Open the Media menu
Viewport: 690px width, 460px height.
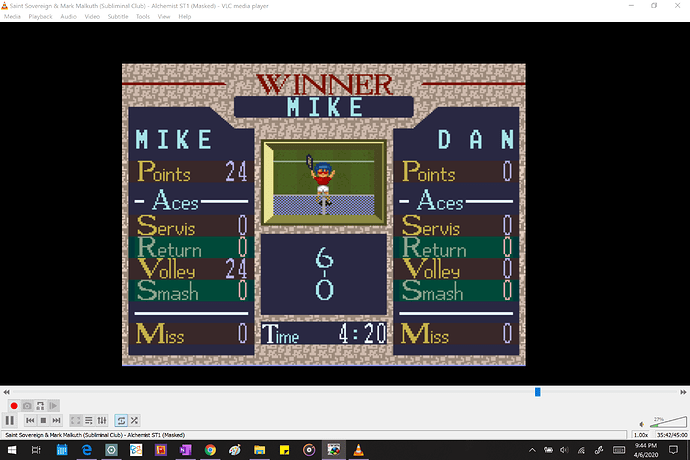tap(12, 17)
